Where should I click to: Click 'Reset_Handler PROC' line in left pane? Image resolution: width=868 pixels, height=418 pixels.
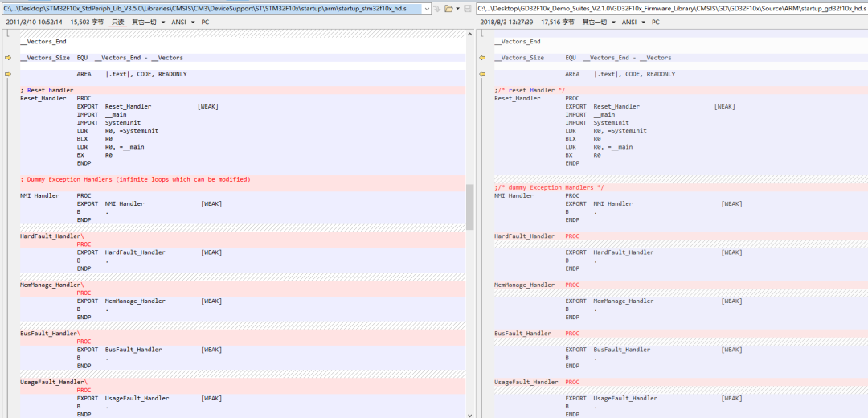55,98
